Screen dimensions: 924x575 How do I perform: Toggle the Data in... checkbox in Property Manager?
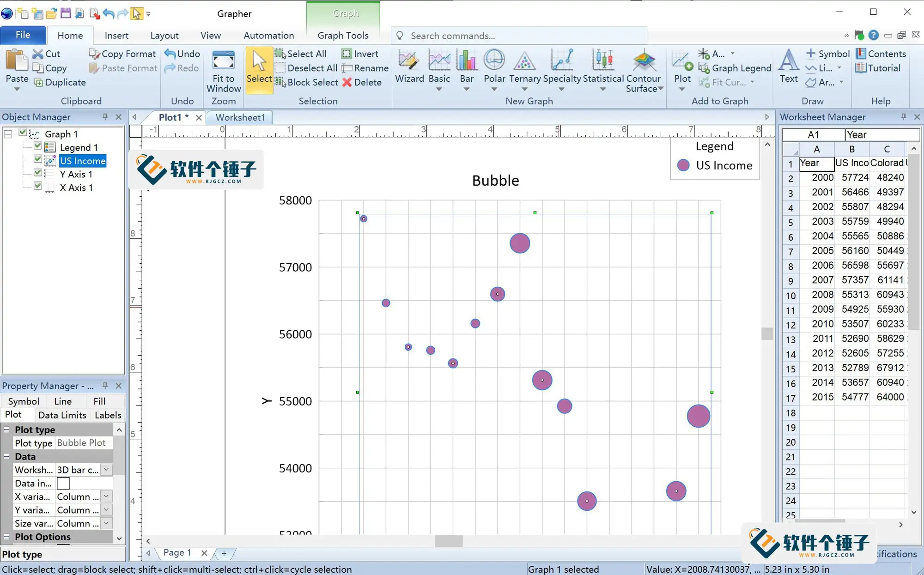click(63, 483)
